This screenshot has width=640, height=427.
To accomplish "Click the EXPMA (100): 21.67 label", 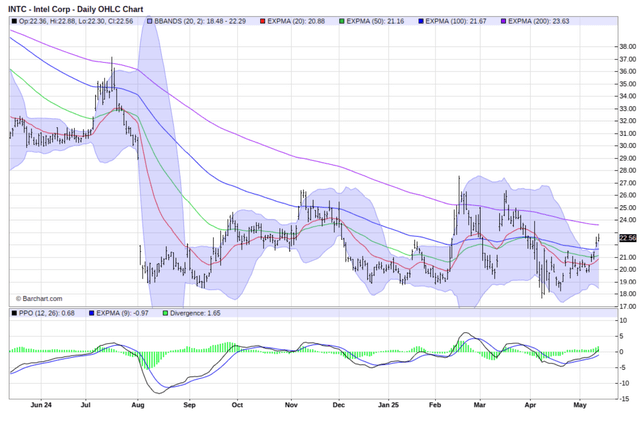I will (x=456, y=21).
